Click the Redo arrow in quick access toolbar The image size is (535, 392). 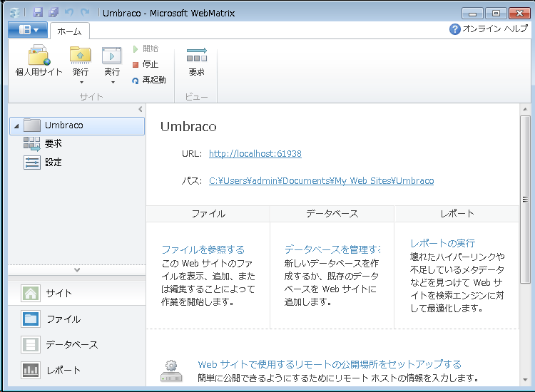tap(85, 13)
